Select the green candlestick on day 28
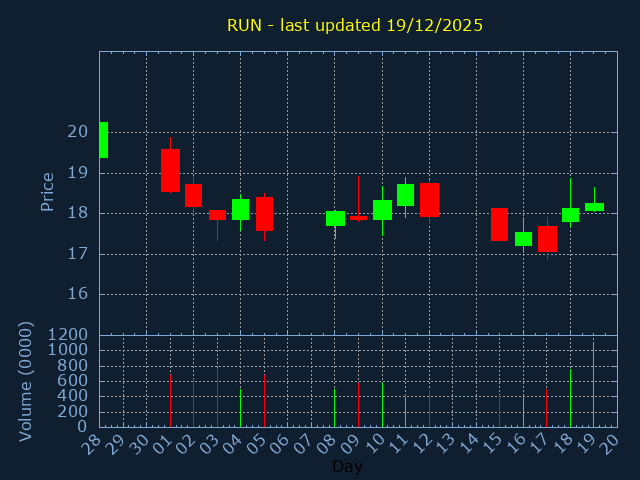 [103, 140]
